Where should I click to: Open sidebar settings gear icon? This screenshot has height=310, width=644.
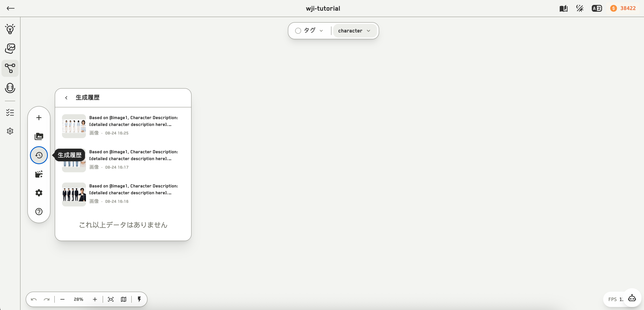tap(10, 131)
